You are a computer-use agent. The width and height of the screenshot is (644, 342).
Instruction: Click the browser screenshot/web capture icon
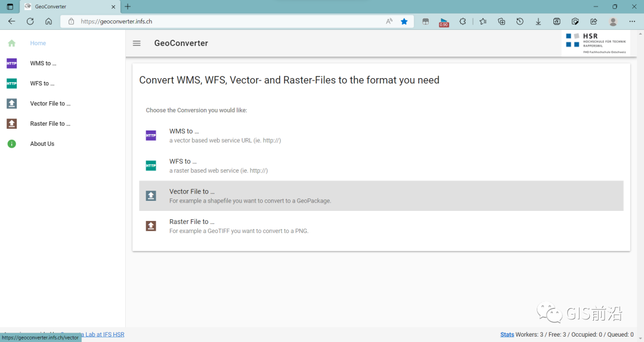575,21
